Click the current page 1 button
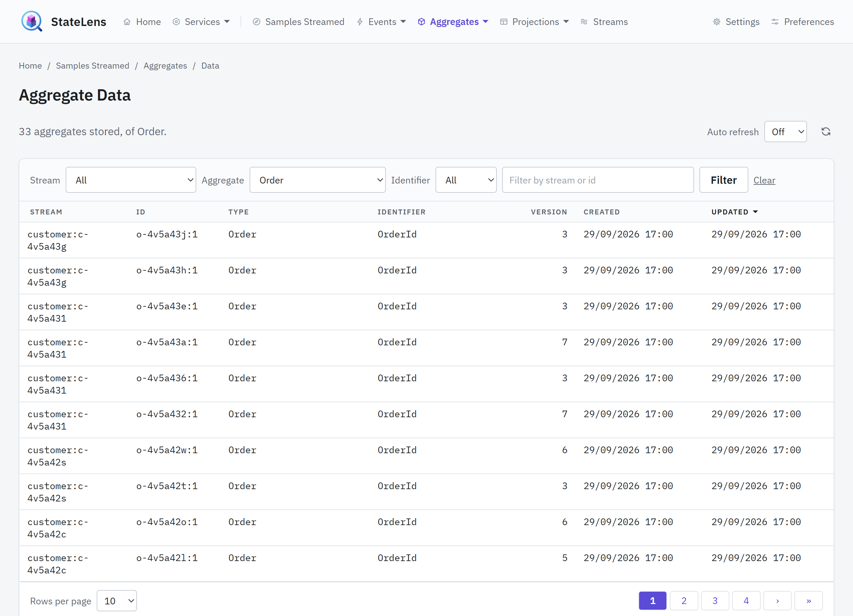853x616 pixels. click(x=652, y=601)
